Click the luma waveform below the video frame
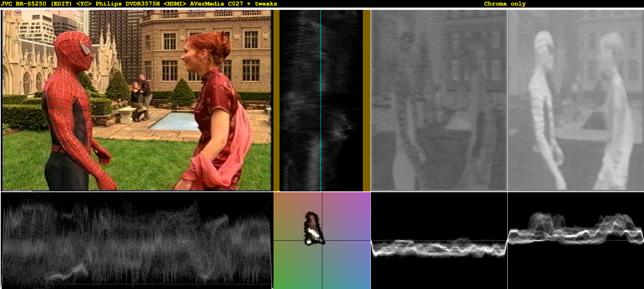Viewport: 644px width, 289px height. click(137, 241)
